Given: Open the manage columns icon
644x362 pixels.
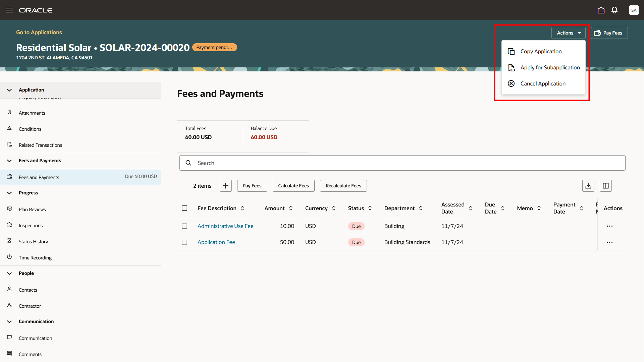Looking at the screenshot, I should (x=605, y=185).
